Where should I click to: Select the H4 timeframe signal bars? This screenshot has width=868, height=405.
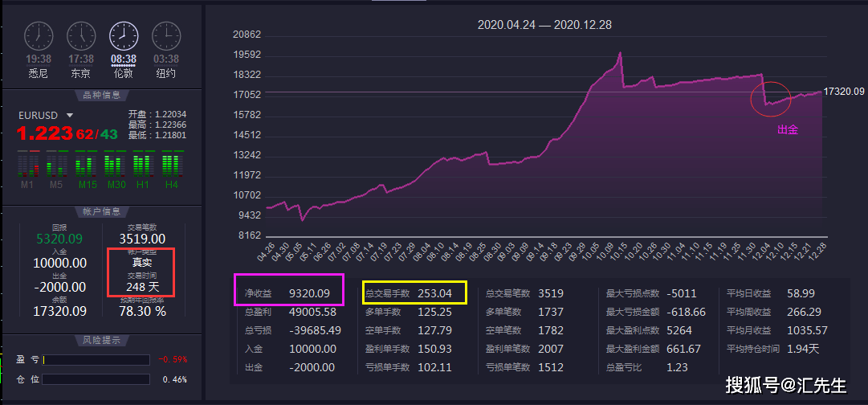(172, 164)
